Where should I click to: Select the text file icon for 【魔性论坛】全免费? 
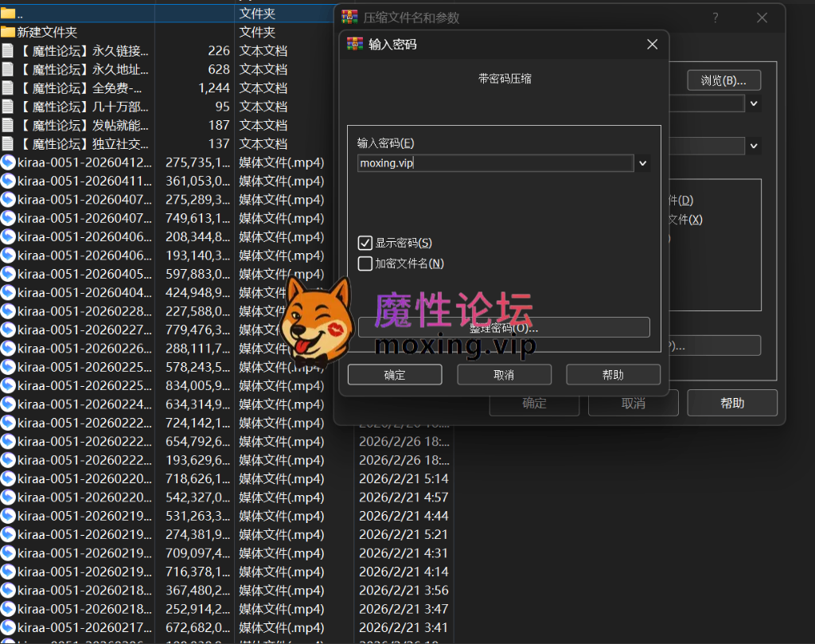pyautogui.click(x=8, y=88)
